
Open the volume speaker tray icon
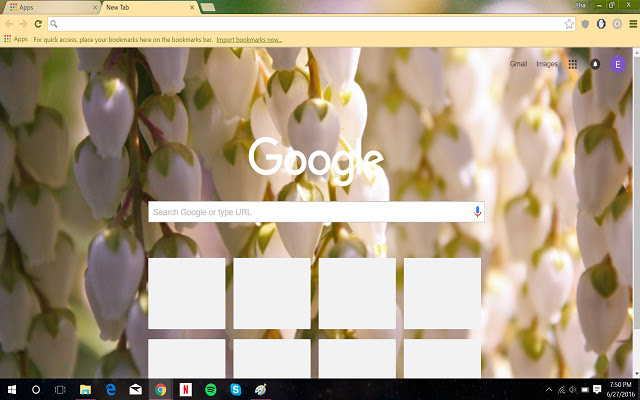pyautogui.click(x=573, y=389)
